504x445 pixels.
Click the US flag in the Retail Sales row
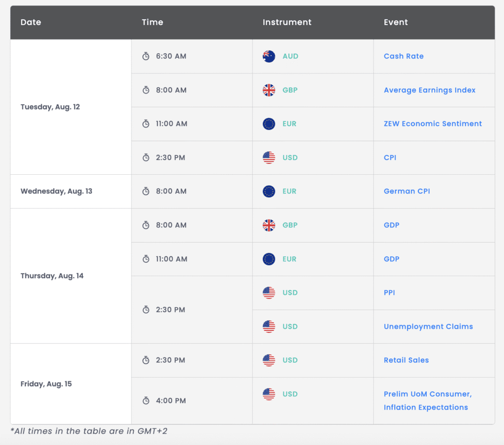click(269, 360)
